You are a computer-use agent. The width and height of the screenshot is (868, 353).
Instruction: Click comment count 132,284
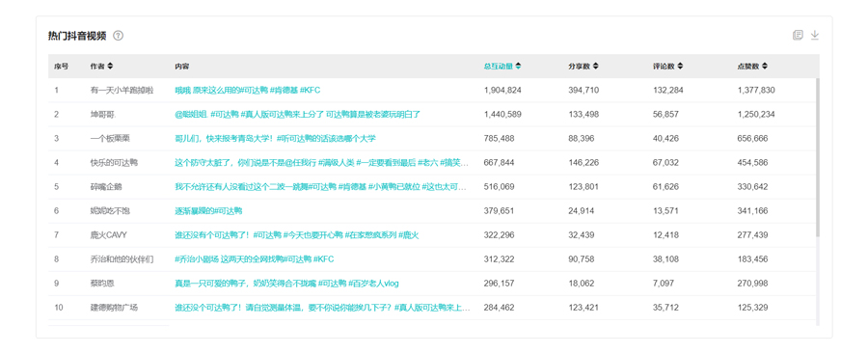[x=668, y=91]
